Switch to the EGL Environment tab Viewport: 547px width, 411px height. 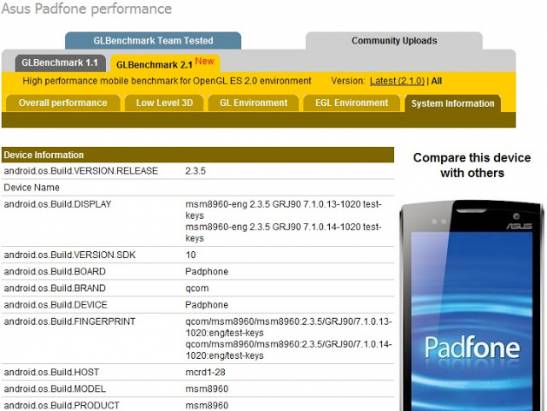(352, 103)
